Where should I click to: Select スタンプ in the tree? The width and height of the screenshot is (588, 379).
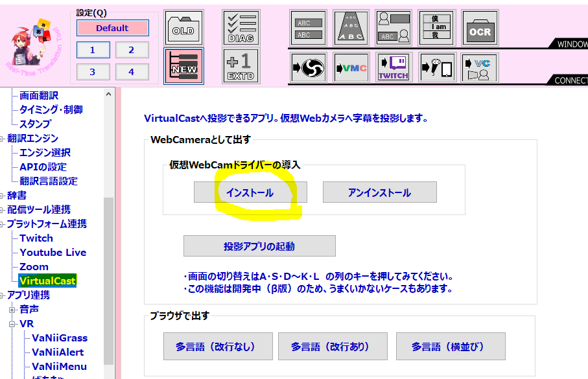pos(35,124)
